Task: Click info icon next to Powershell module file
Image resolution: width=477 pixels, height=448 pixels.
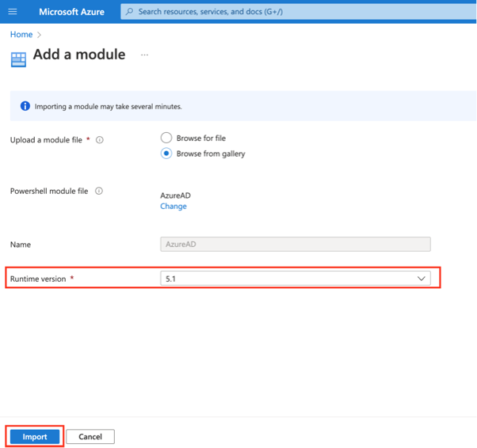Action: pyautogui.click(x=99, y=191)
